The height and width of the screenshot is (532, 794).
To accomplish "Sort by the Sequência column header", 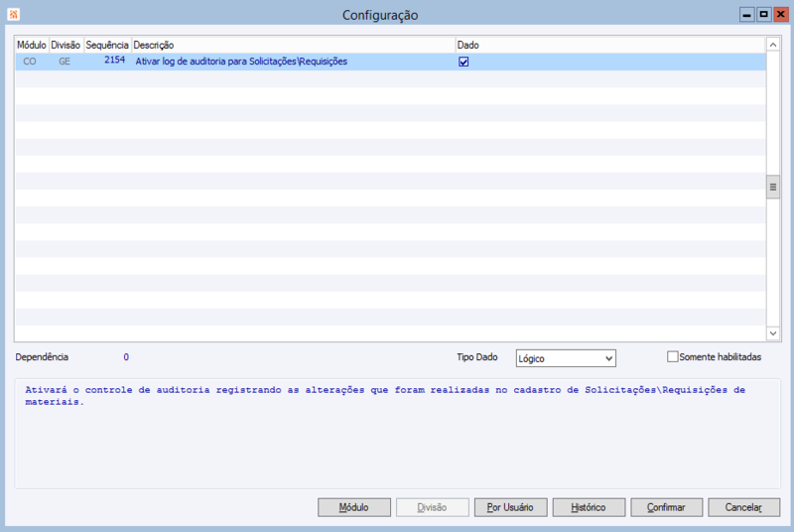I will tap(107, 45).
